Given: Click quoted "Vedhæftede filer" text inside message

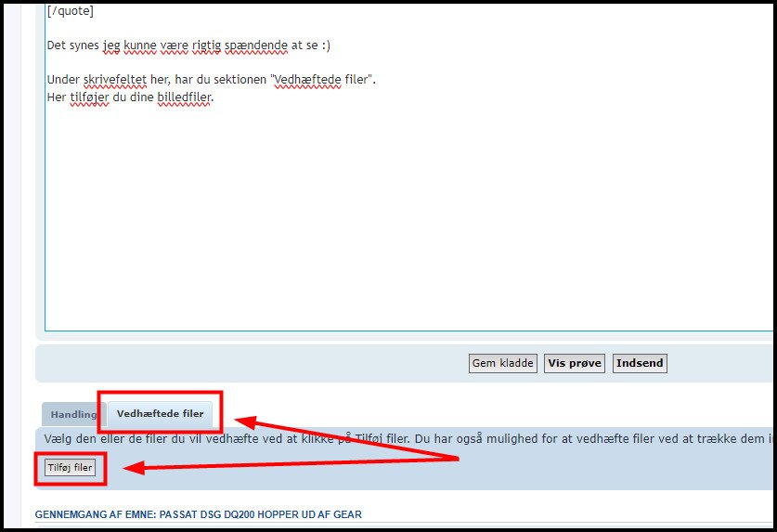Looking at the screenshot, I should pos(321,79).
